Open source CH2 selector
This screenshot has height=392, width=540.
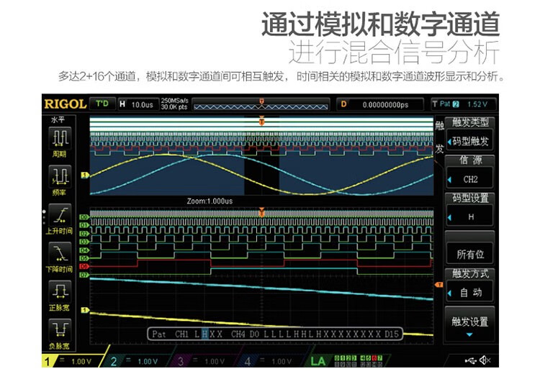click(x=469, y=179)
